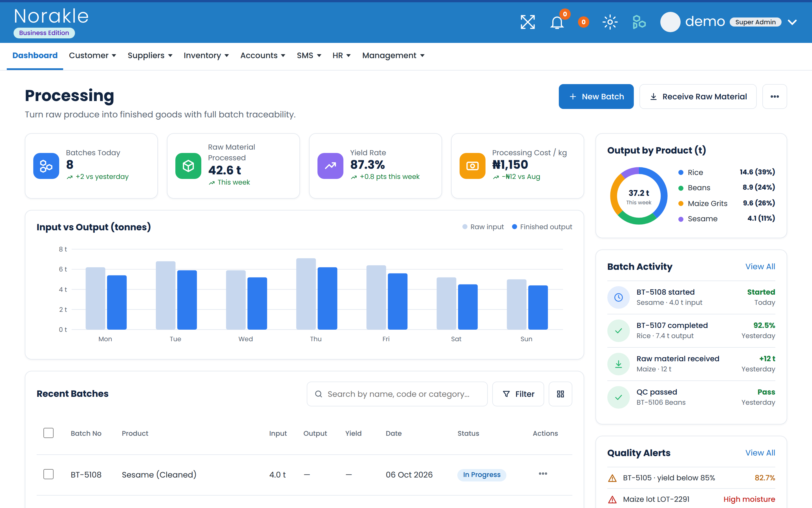Click the Yield Rate trend icon

click(330, 166)
